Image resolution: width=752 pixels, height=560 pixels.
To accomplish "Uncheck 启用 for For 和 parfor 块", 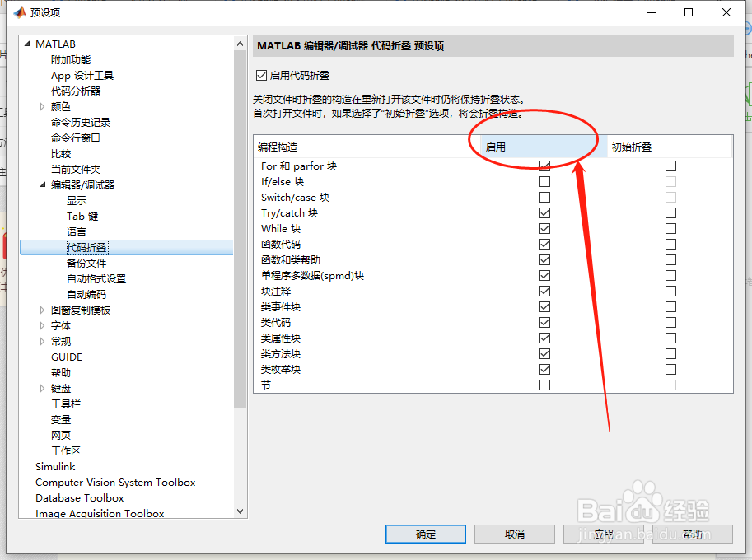I will (544, 166).
